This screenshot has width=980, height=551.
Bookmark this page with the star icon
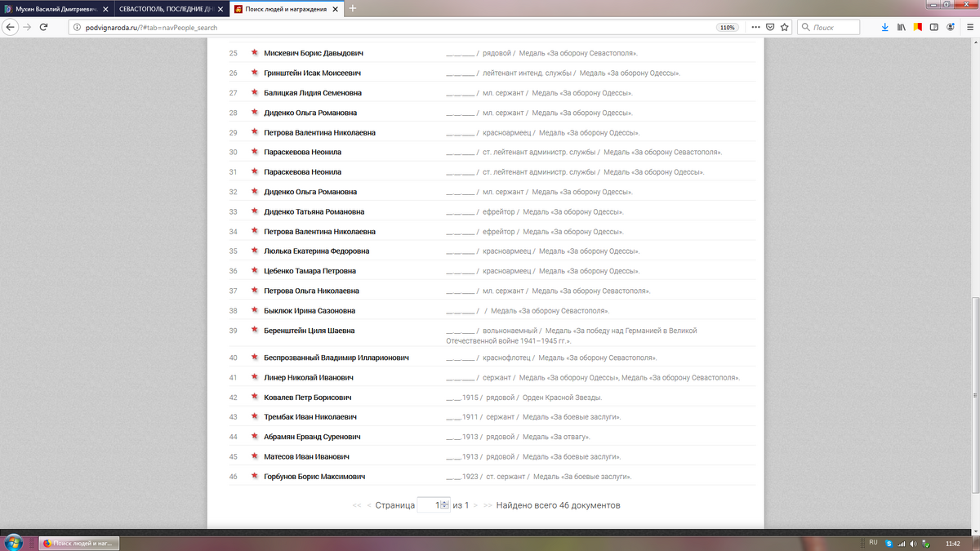[785, 27]
